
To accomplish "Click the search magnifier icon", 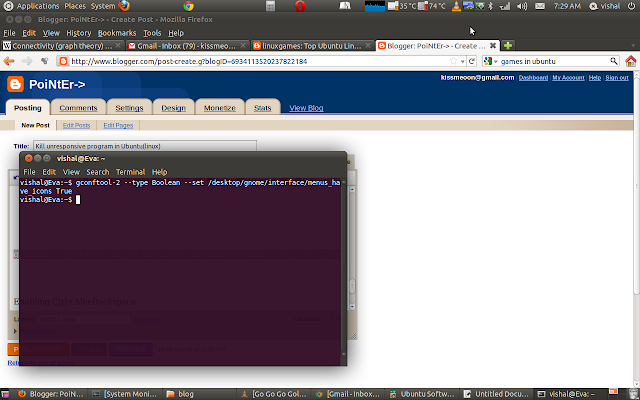I will tap(613, 61).
